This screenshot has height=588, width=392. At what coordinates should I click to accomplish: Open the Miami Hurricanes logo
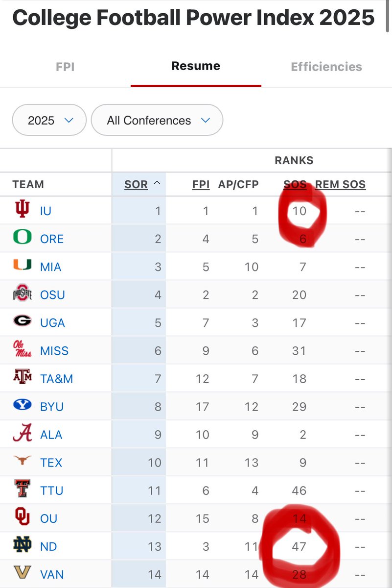(22, 266)
